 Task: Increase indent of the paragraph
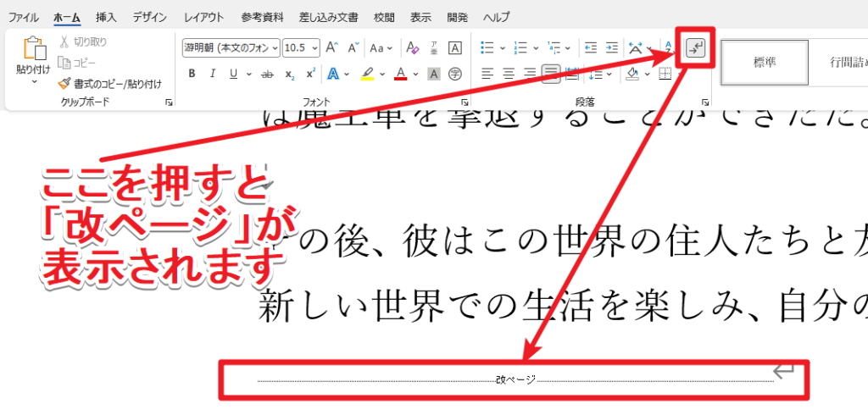coord(611,47)
